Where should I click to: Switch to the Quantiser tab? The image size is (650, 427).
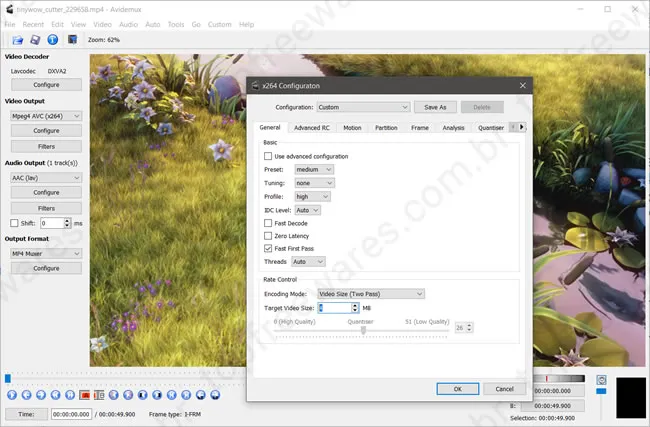(491, 128)
